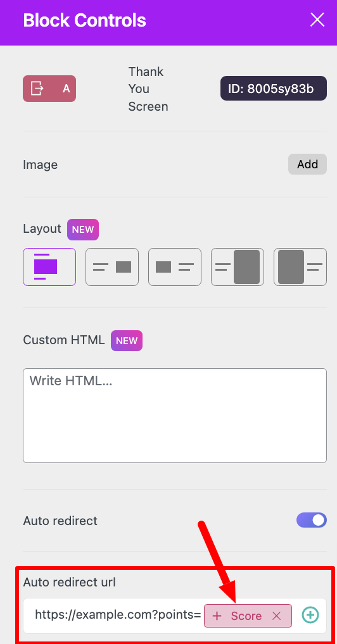Close the Block Controls panel
337x644 pixels.
317,20
